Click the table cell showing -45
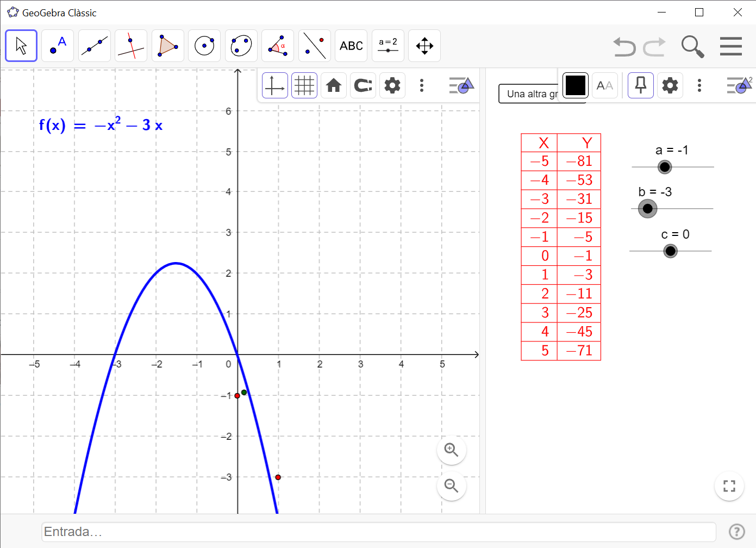Screen dimensions: 756x548 (x=579, y=332)
